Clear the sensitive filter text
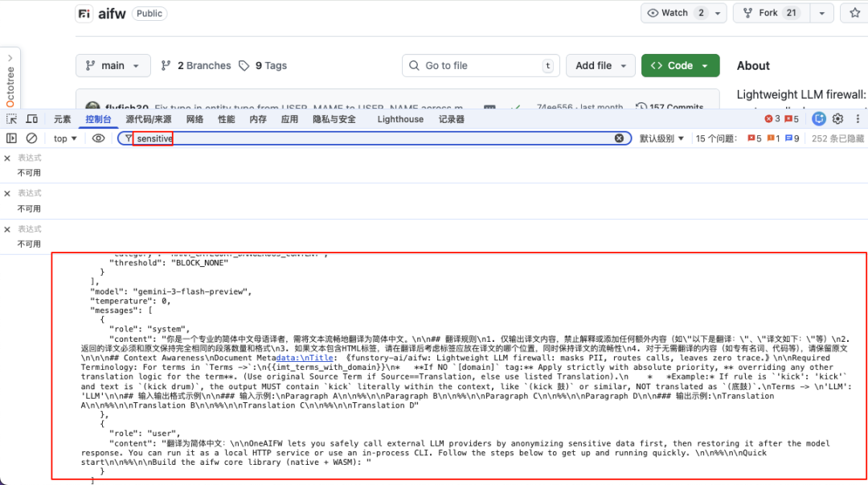The image size is (868, 485). click(x=619, y=138)
